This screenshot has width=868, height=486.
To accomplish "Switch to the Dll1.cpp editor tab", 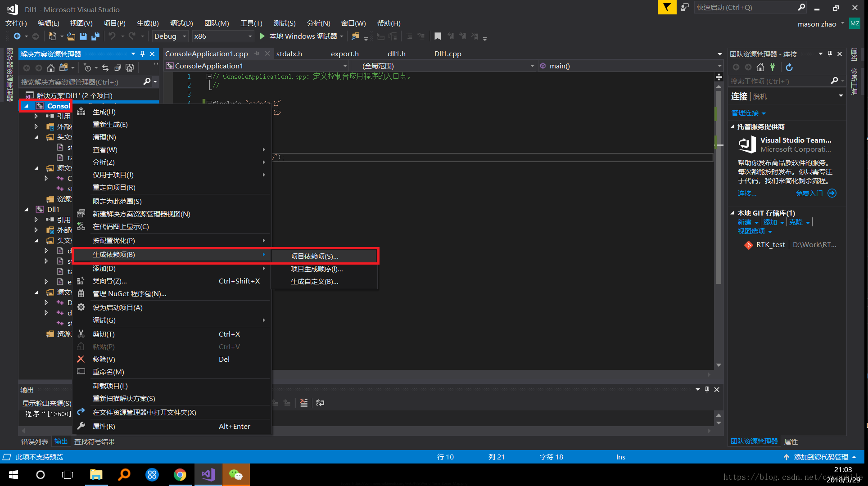I will (x=448, y=54).
